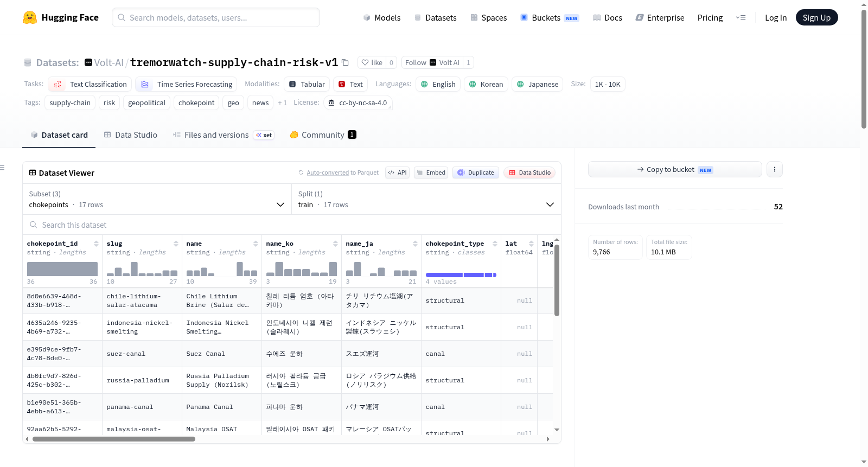Screen dimensions: 868x467
Task: Sort the name_ja column
Action: [415, 244]
